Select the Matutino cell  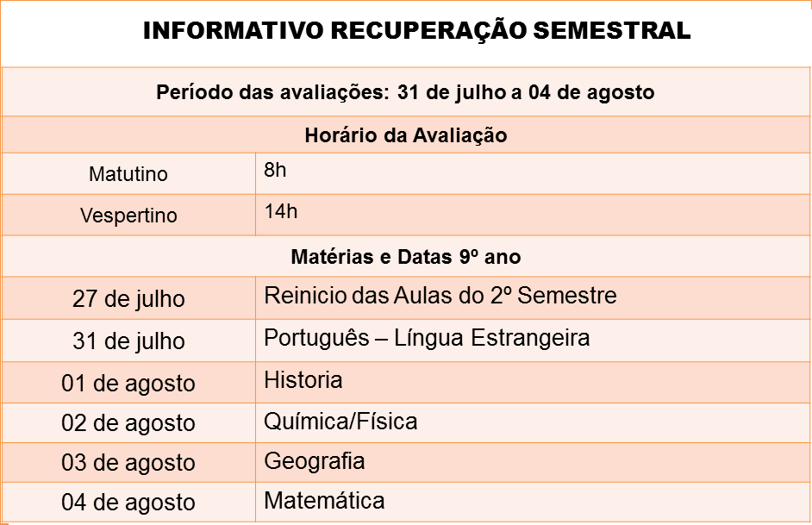click(128, 173)
